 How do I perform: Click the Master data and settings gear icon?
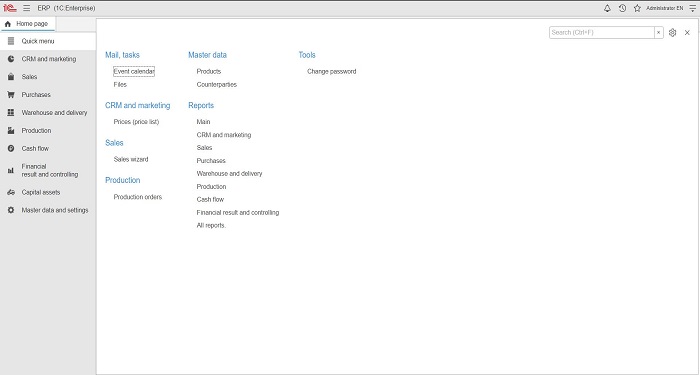(11, 210)
